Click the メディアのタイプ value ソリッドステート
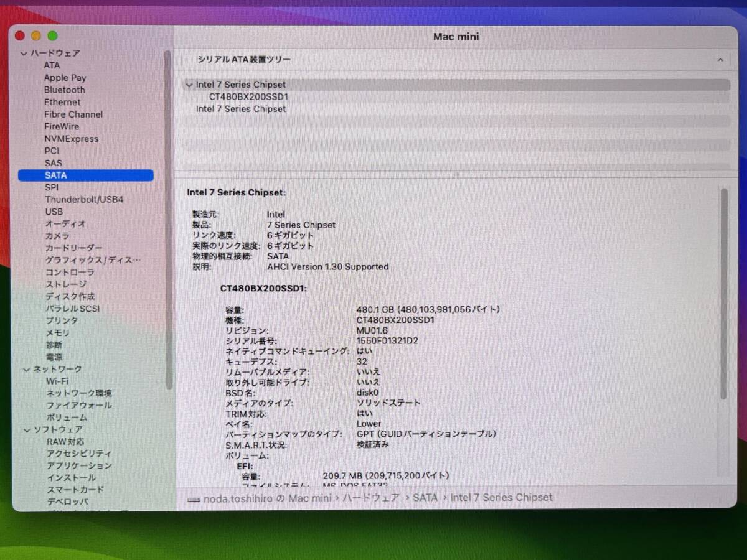This screenshot has width=747, height=560. tap(388, 403)
